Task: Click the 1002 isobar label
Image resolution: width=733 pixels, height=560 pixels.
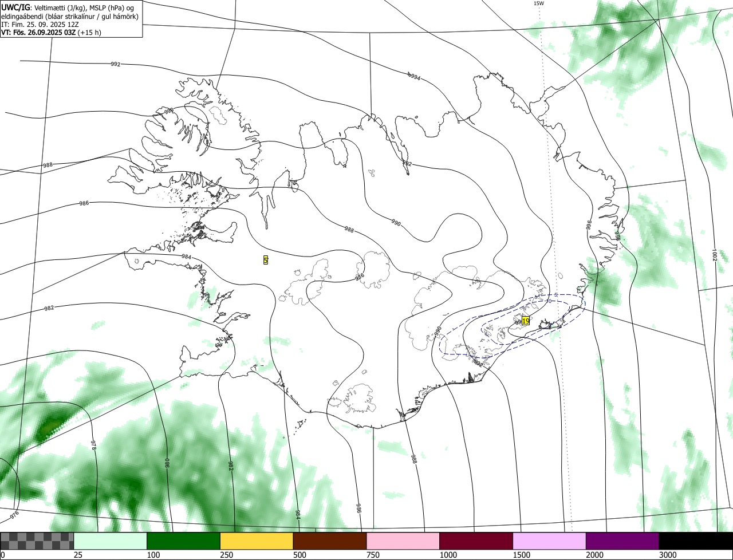Action: click(x=714, y=254)
